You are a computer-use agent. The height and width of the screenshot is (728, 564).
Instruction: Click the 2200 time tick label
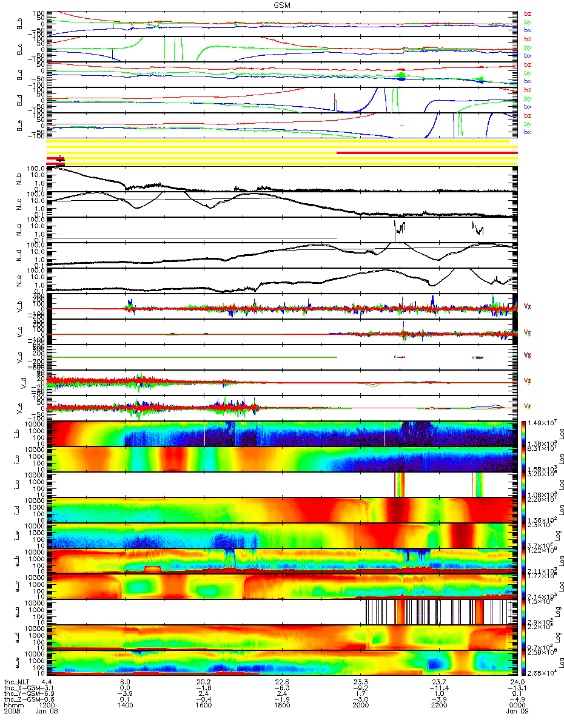438,706
